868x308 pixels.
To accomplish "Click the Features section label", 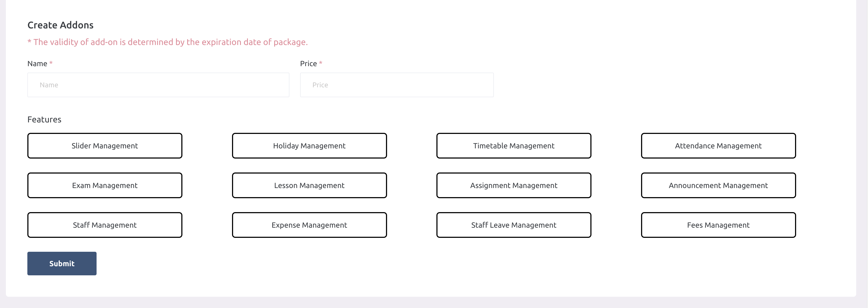I will [x=44, y=119].
